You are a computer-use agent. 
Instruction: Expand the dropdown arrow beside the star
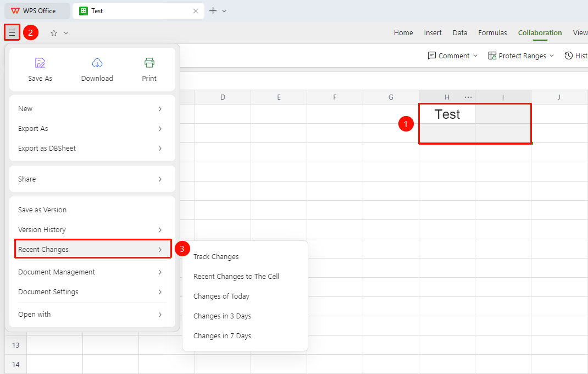point(66,33)
